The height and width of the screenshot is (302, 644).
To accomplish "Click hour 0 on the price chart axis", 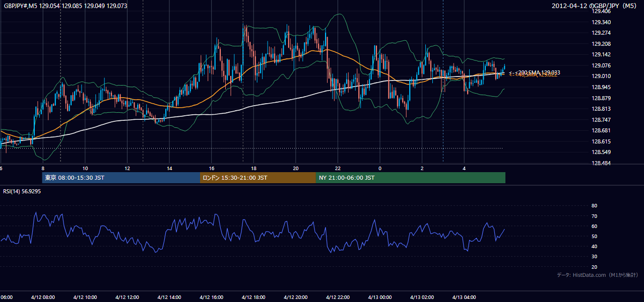I will [x=380, y=168].
